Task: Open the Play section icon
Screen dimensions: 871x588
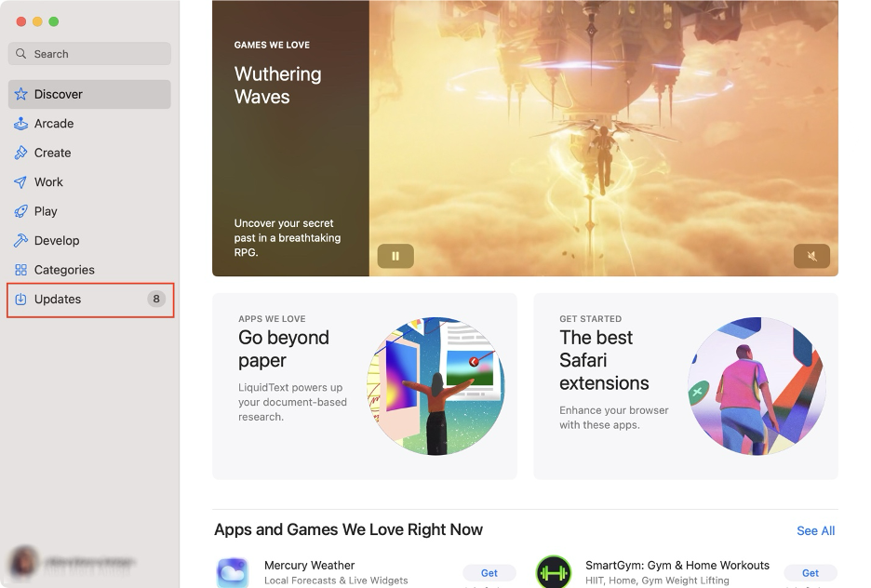Action: click(x=21, y=211)
